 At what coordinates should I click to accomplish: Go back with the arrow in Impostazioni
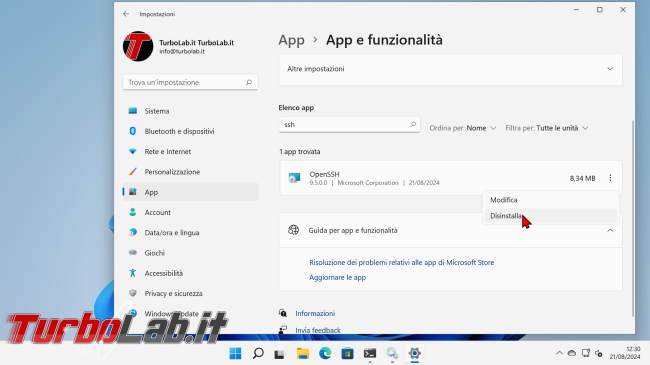(126, 14)
